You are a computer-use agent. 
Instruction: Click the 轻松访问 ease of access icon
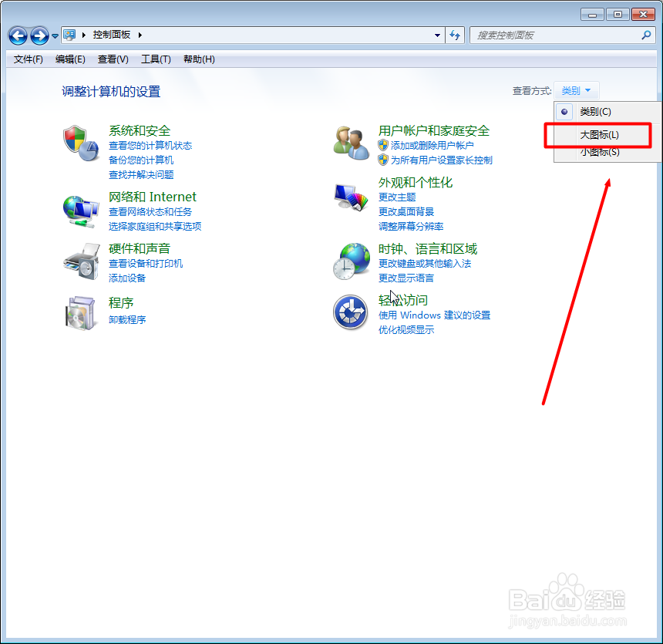click(350, 312)
